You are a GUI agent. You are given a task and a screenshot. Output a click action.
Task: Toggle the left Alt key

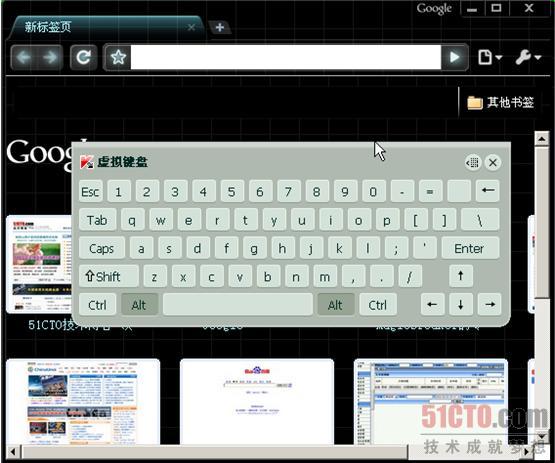coord(139,304)
